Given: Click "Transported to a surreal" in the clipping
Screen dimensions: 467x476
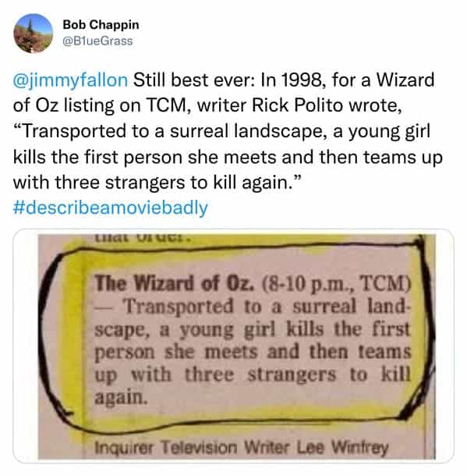Looking at the screenshot, I should [239, 307].
